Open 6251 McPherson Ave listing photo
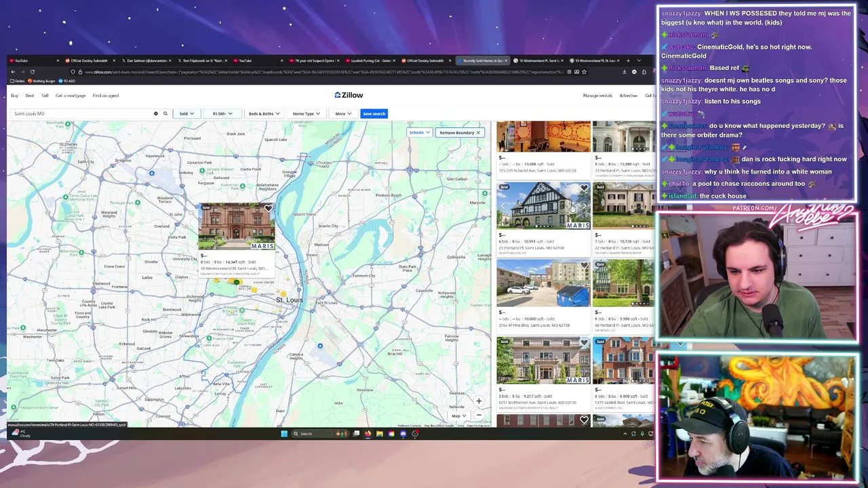Image resolution: width=868 pixels, height=488 pixels. pyautogui.click(x=543, y=361)
